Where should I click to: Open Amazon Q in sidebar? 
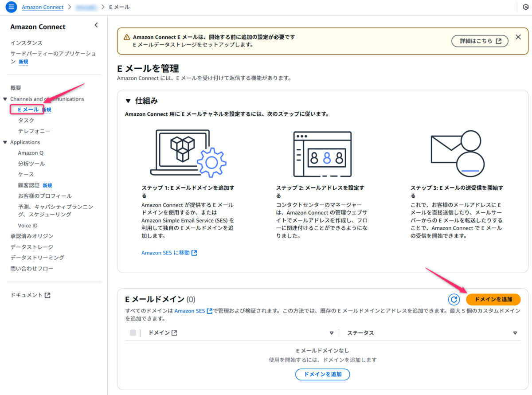(31, 153)
